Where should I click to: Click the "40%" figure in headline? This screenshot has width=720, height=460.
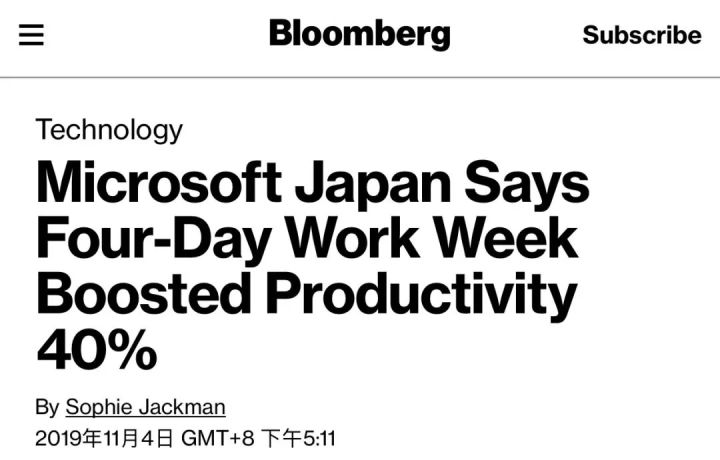coord(96,348)
